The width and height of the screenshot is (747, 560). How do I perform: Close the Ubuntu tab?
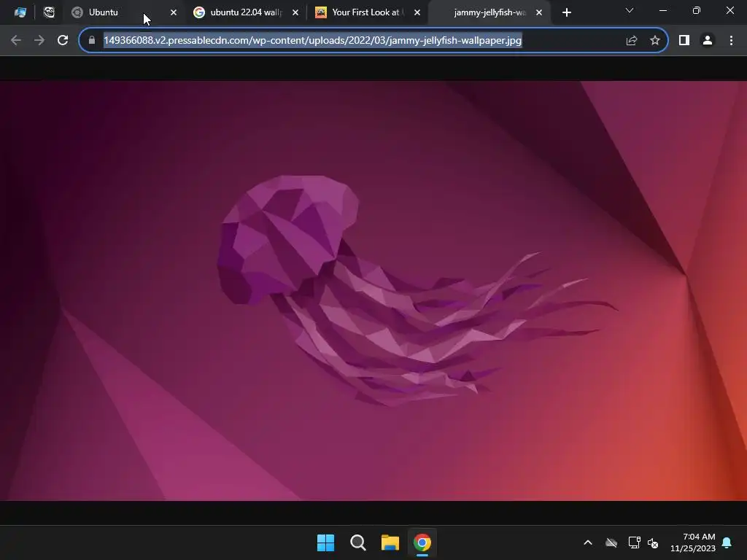(x=174, y=13)
